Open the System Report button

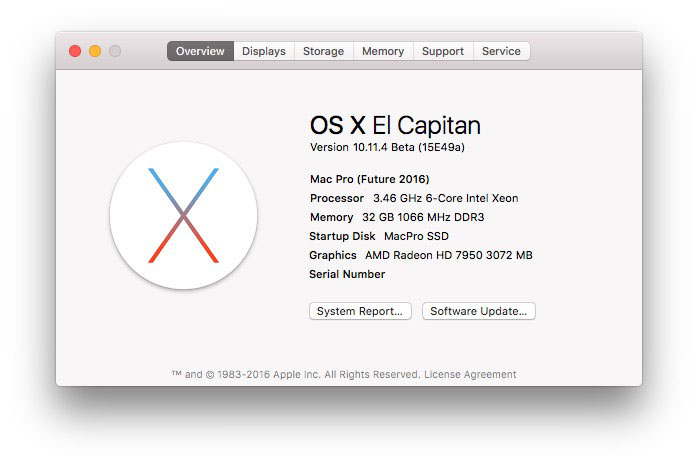click(x=360, y=311)
